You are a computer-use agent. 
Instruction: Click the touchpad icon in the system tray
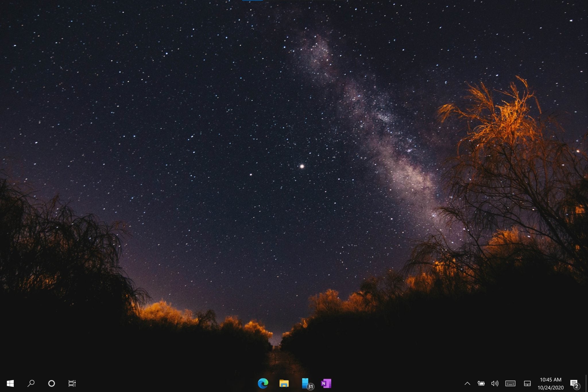click(x=528, y=383)
